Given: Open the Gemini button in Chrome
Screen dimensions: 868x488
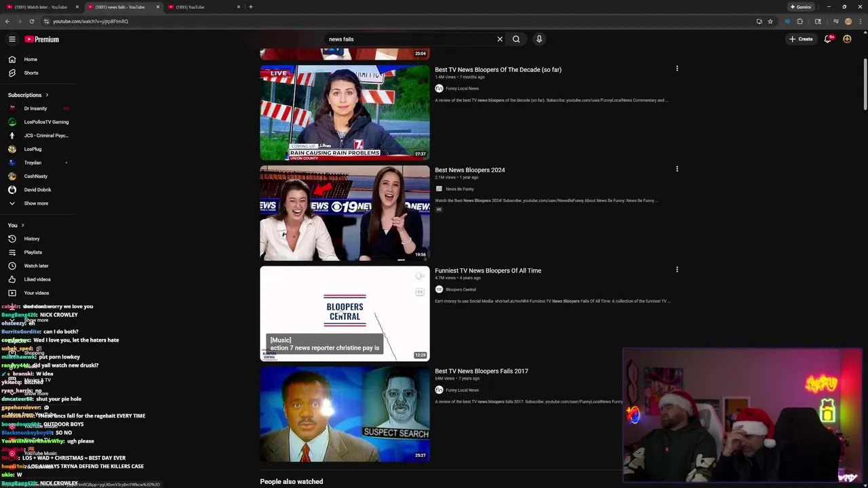Looking at the screenshot, I should pyautogui.click(x=800, y=7).
